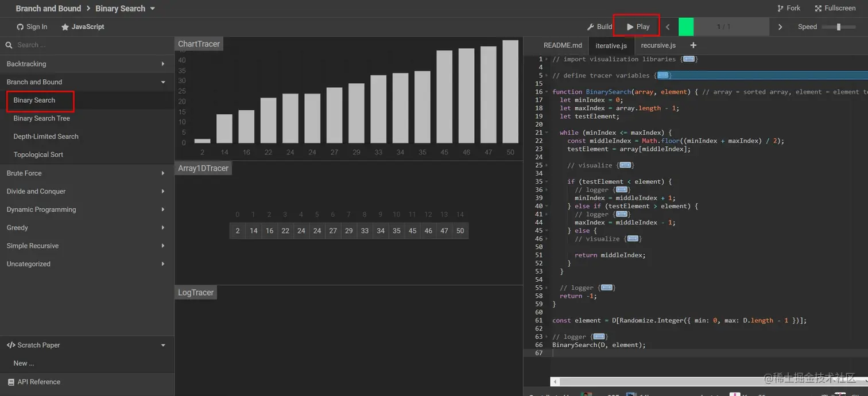The image size is (868, 396).
Task: Click the ChartTracer panel title
Action: (x=199, y=44)
